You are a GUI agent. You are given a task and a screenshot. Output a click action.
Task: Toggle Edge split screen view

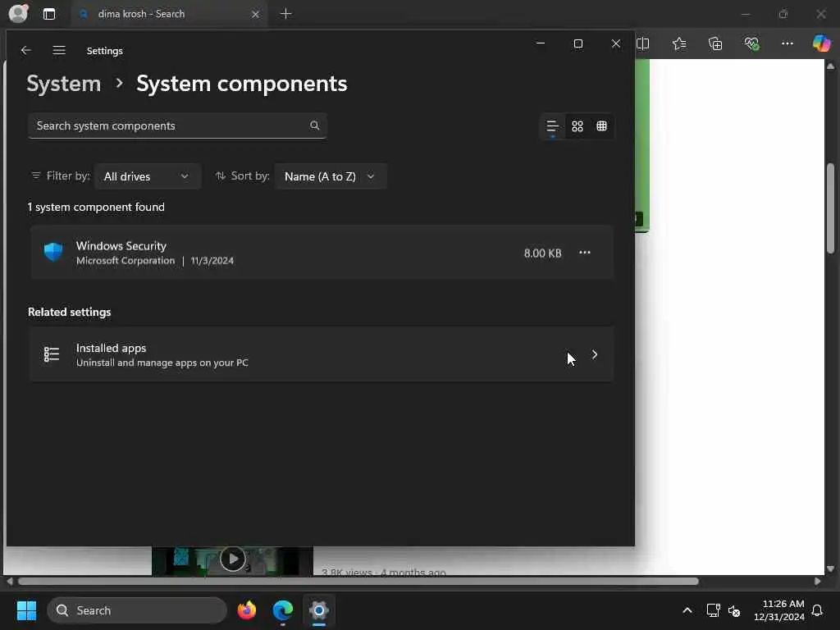(643, 43)
